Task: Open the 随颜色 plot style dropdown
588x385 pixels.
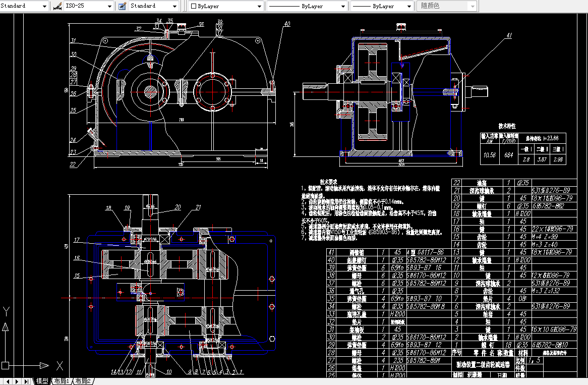Action: click(473, 6)
